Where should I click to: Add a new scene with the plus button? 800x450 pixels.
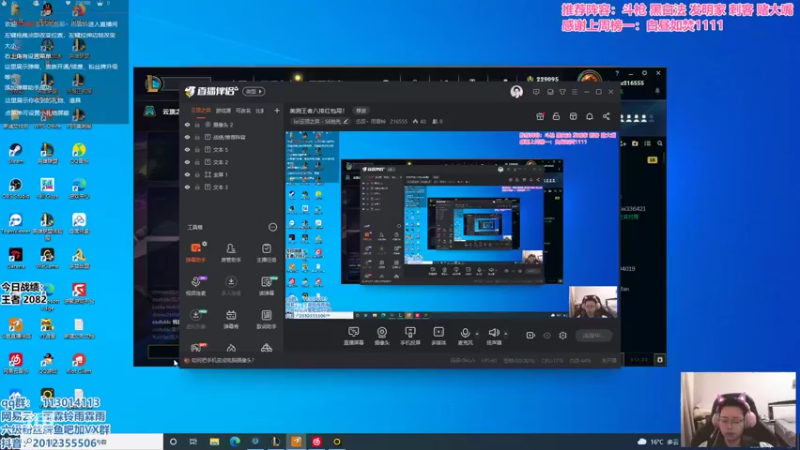point(277,110)
